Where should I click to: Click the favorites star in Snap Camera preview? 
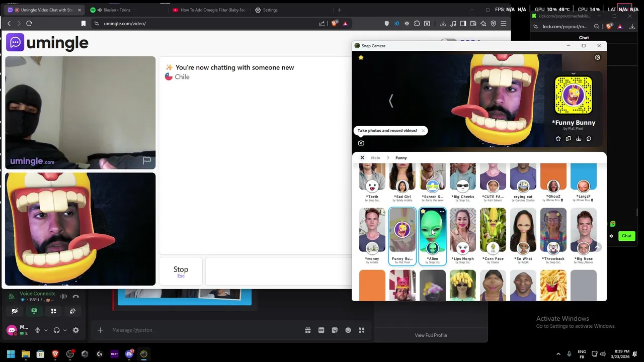coord(361,57)
